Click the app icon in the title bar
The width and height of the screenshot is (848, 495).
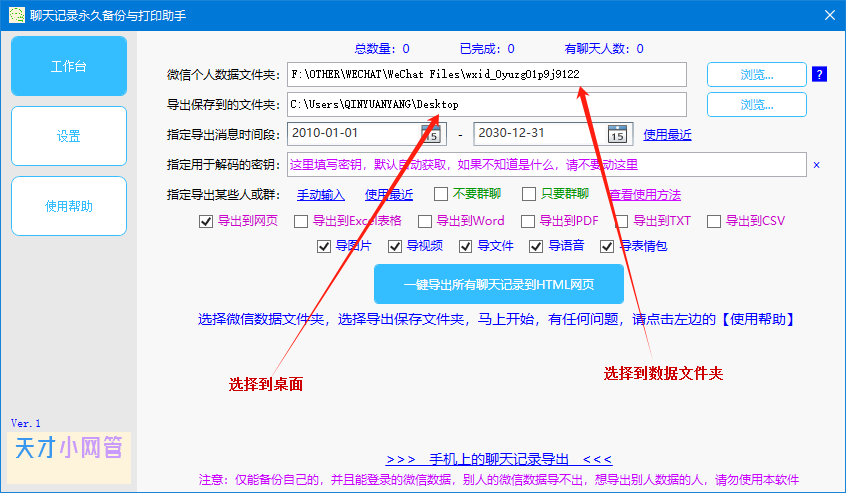16,16
